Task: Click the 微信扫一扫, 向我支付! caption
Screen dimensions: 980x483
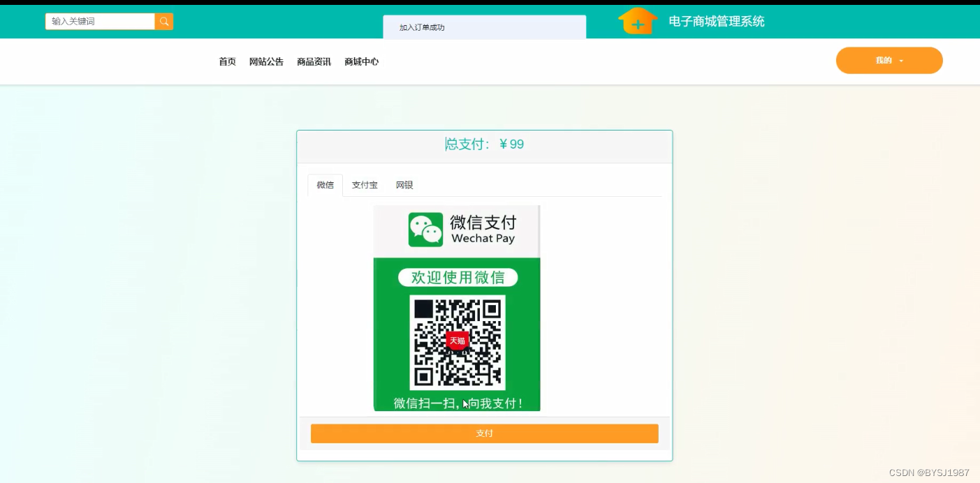Action: click(x=458, y=403)
